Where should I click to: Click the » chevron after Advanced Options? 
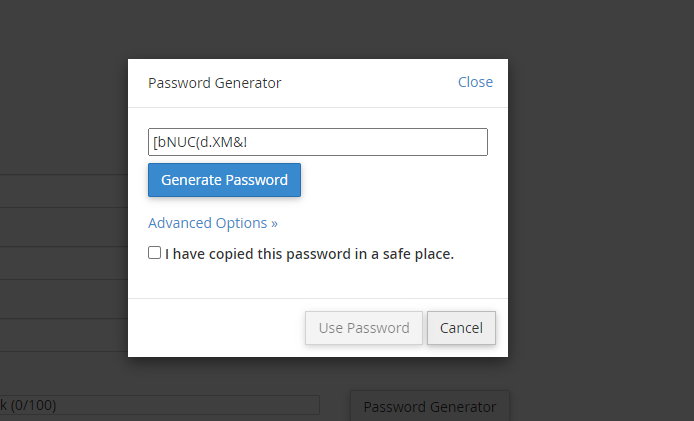(x=274, y=223)
